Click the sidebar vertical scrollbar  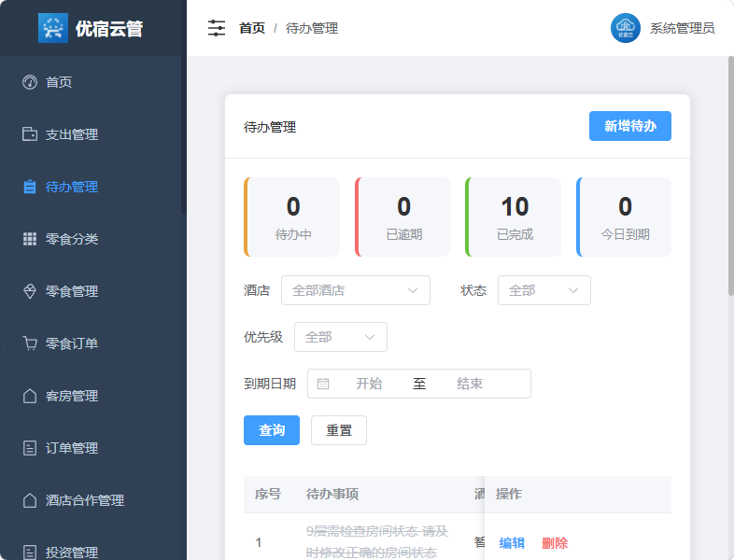click(183, 107)
